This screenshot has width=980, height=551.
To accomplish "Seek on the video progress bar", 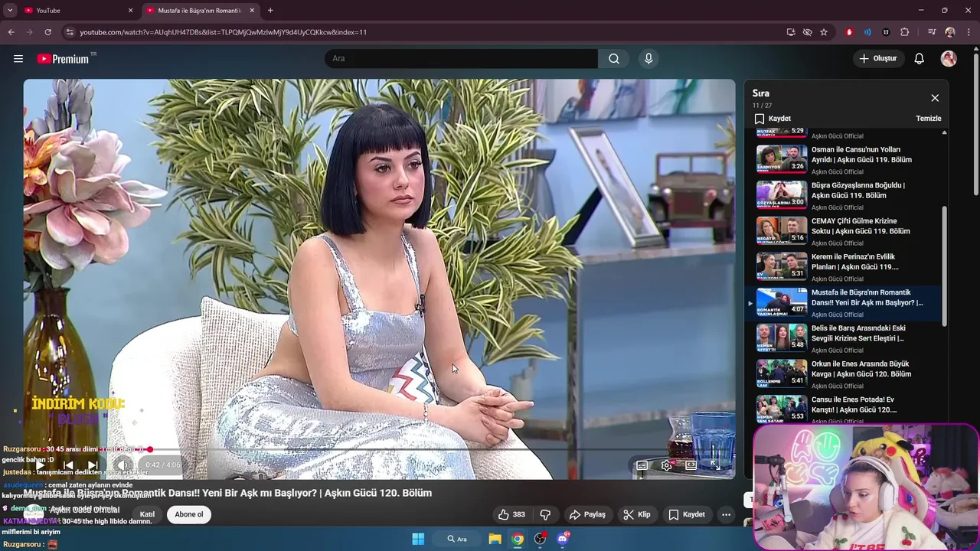I will click(x=379, y=449).
